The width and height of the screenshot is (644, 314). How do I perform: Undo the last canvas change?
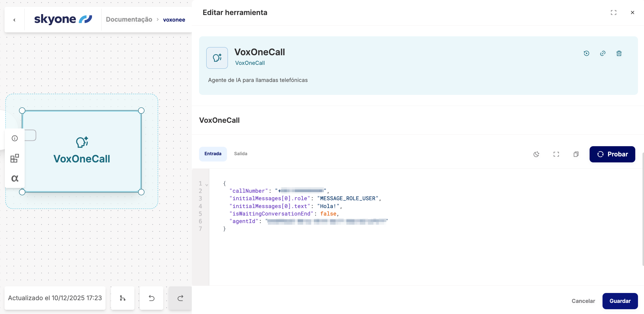tap(152, 298)
